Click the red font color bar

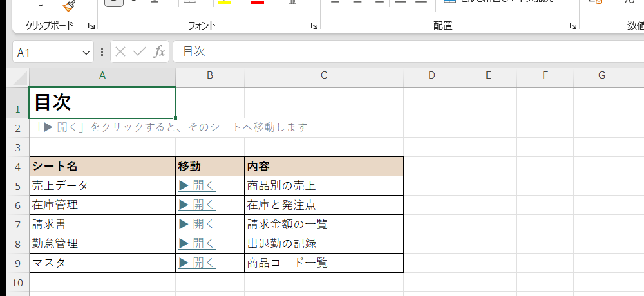tap(258, 2)
